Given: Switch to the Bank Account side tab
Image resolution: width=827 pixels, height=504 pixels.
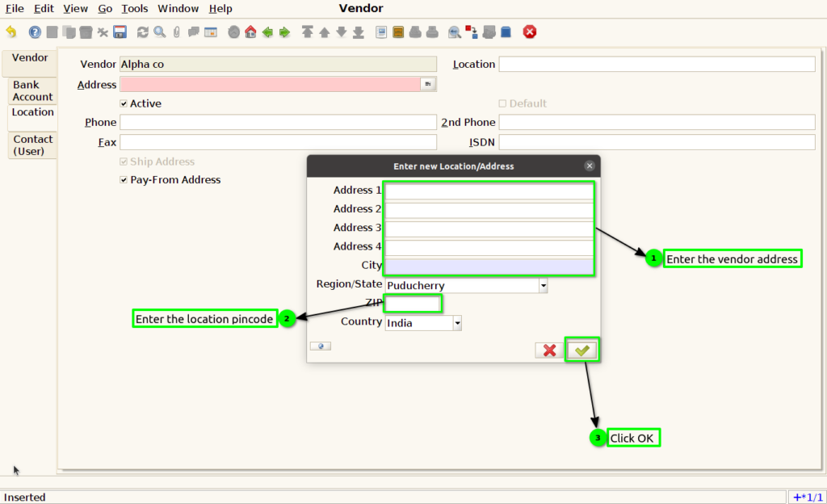Looking at the screenshot, I should coord(32,90).
